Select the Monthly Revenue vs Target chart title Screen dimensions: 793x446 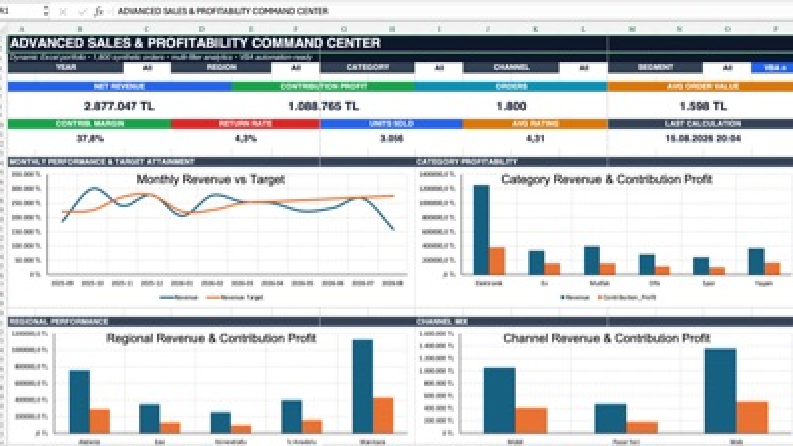(210, 180)
